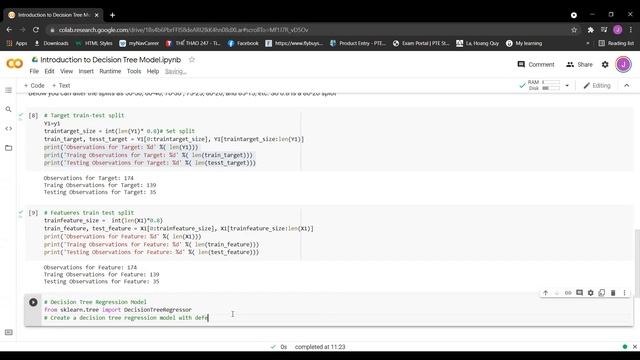Image resolution: width=640 pixels, height=360 pixels.
Task: Open the Runtime menu
Action: point(110,71)
